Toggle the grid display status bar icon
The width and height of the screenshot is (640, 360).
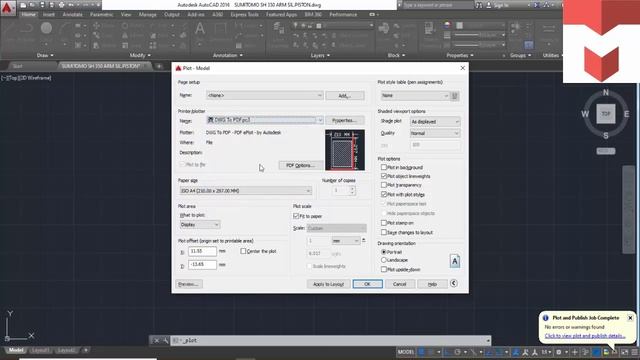(421, 352)
